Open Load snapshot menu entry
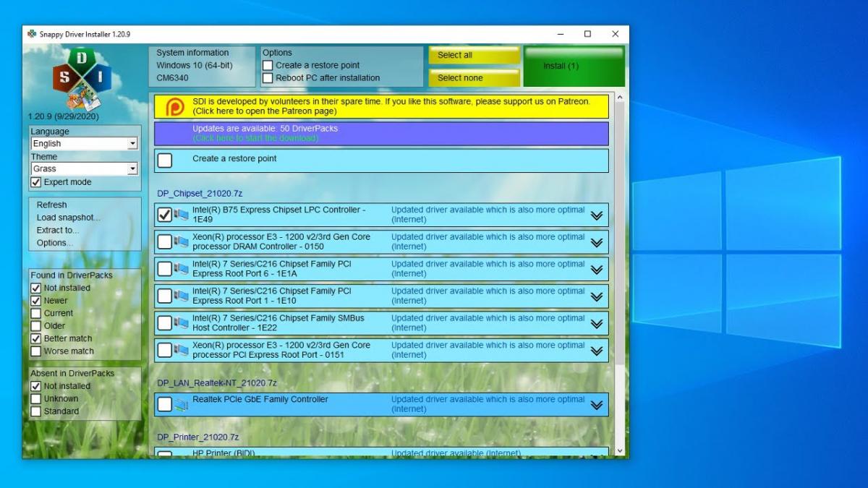The width and height of the screenshot is (868, 488). tap(68, 218)
